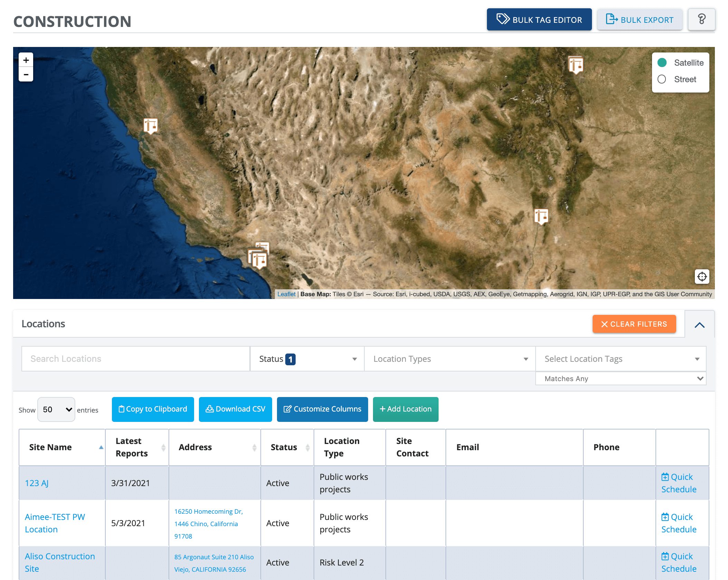Click the top-right site marker on map
Image resolution: width=728 pixels, height=580 pixels.
tap(576, 65)
